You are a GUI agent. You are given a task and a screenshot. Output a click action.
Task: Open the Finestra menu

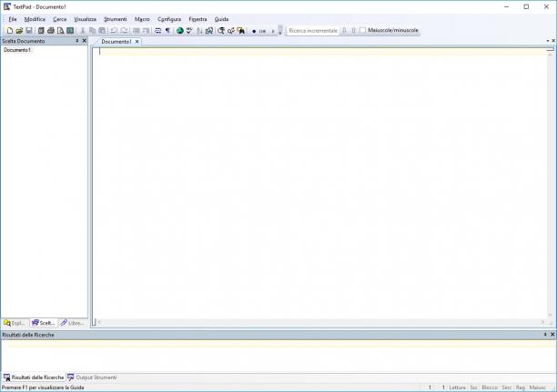(197, 19)
